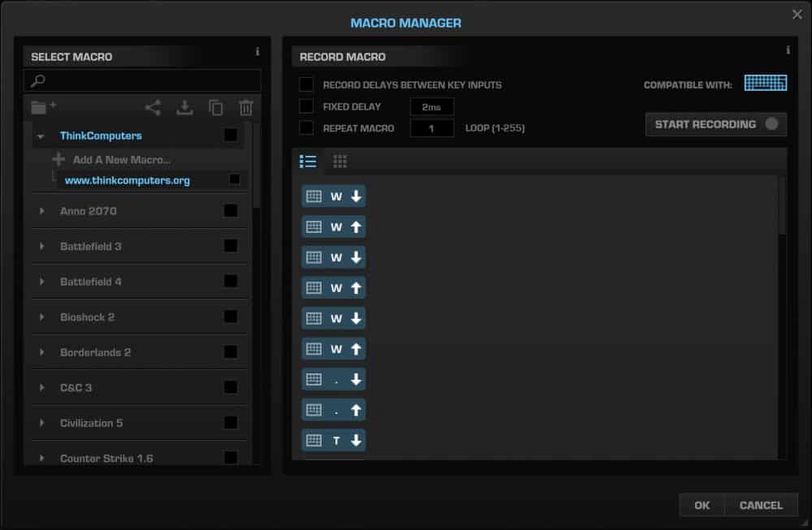Viewport: 812px width, 530px height.
Task: Select second W key down entry
Action: click(x=334, y=257)
